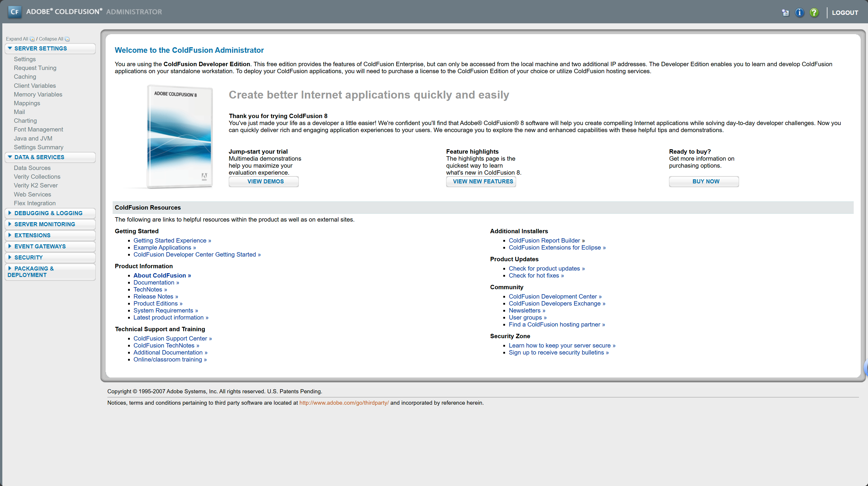The width and height of the screenshot is (868, 486).
Task: Click the Collapse All minus icon
Action: click(67, 39)
